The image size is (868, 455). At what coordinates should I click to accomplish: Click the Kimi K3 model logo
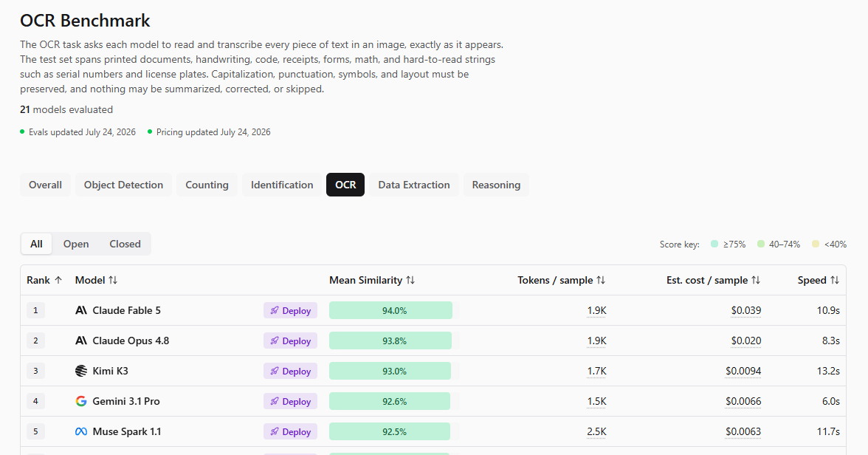pos(81,371)
